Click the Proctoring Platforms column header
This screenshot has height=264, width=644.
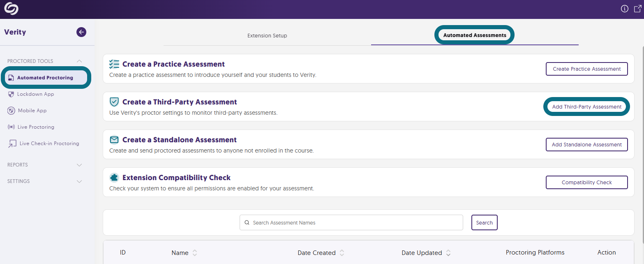pyautogui.click(x=535, y=252)
